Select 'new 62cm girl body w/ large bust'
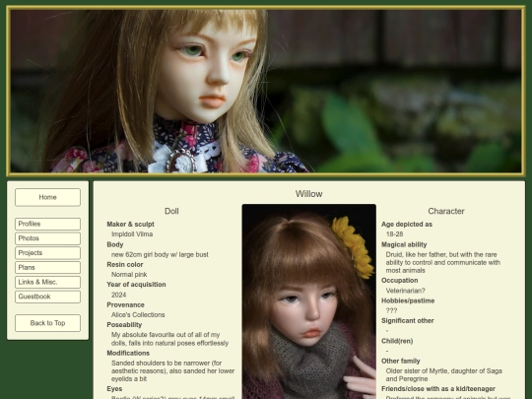Image resolution: width=532 pixels, height=399 pixels. pos(160,254)
